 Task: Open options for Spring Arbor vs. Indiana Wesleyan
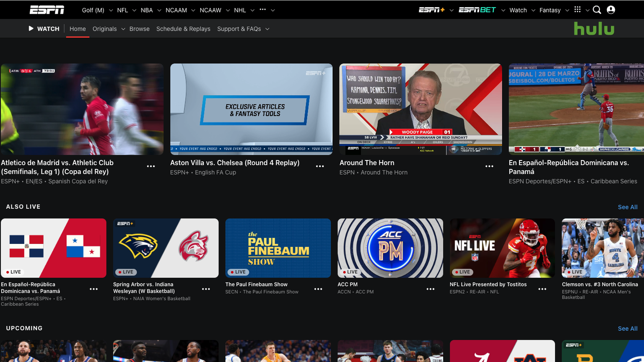click(206, 289)
